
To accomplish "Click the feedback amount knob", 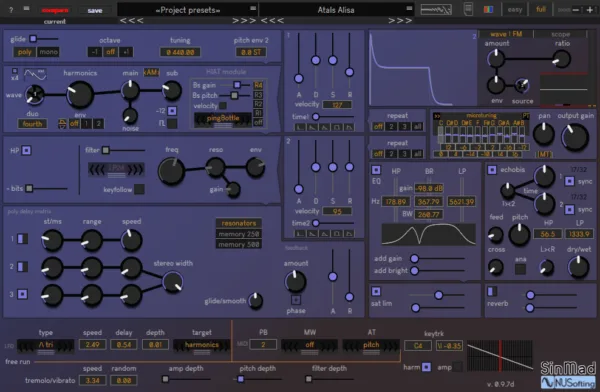I will point(295,281).
